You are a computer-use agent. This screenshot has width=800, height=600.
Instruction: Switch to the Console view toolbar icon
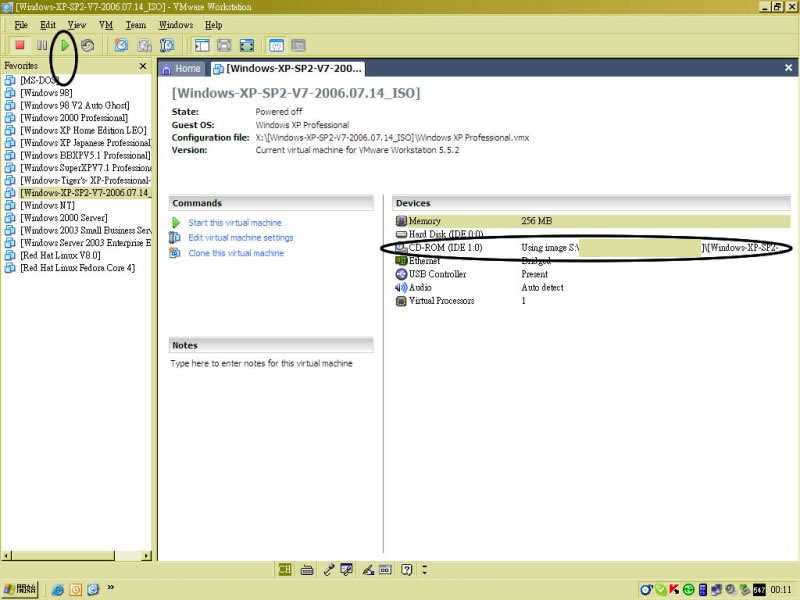pos(298,45)
